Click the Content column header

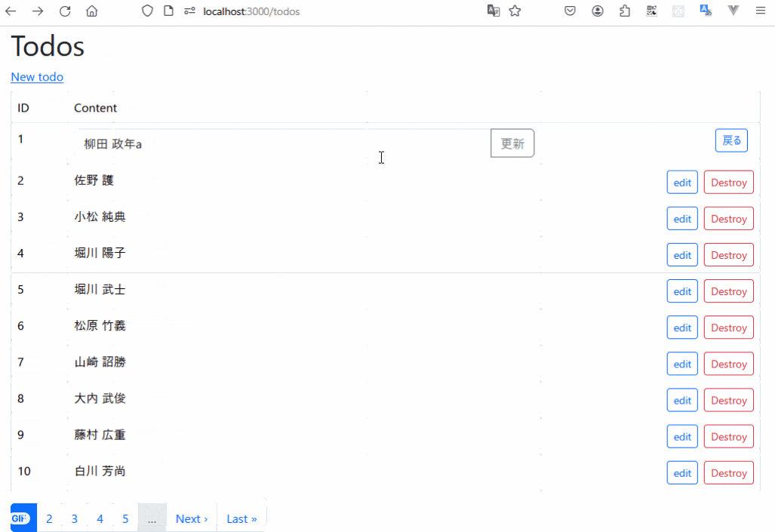click(x=95, y=108)
